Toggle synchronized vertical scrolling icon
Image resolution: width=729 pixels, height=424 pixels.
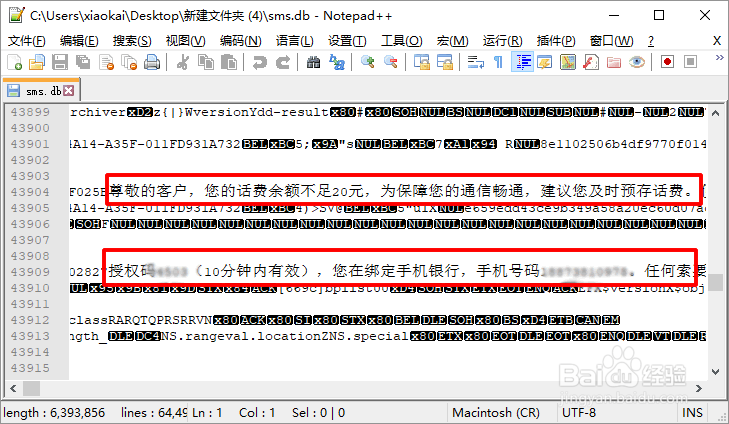pos(422,62)
